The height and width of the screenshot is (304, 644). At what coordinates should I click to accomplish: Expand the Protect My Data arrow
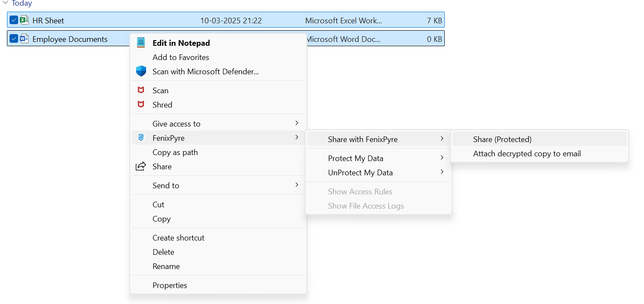tap(442, 158)
